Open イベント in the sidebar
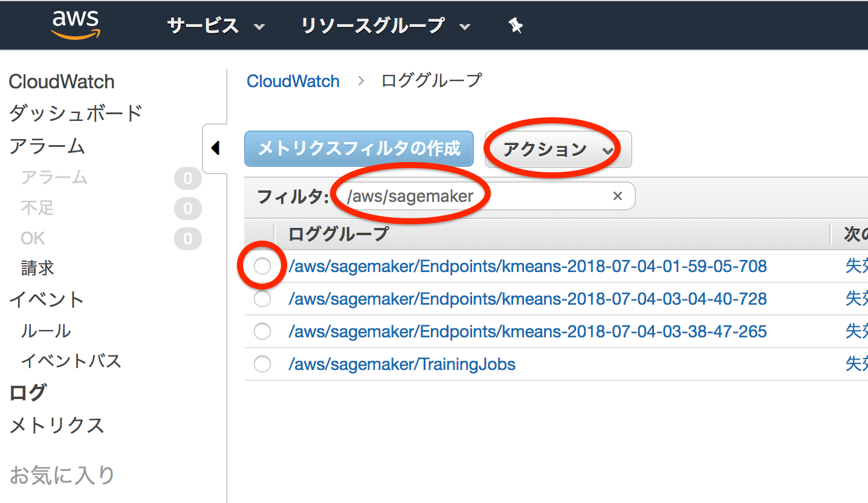Viewport: 868px width, 503px height. pos(47,299)
